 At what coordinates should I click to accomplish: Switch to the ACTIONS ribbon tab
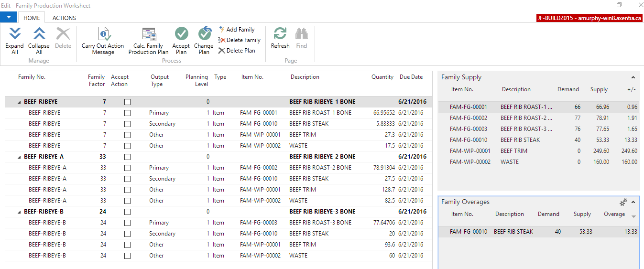pyautogui.click(x=64, y=18)
